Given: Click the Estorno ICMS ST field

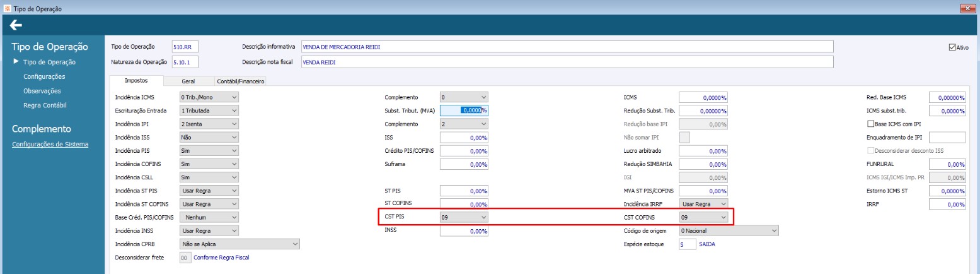Looking at the screenshot, I should 947,191.
